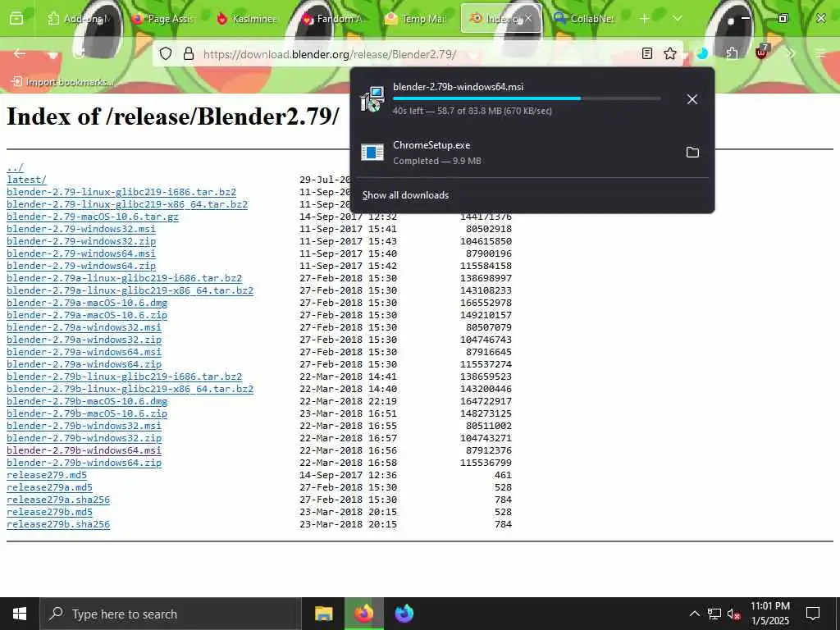Expand hidden system tray icons
The width and height of the screenshot is (840, 630).
coord(694,614)
